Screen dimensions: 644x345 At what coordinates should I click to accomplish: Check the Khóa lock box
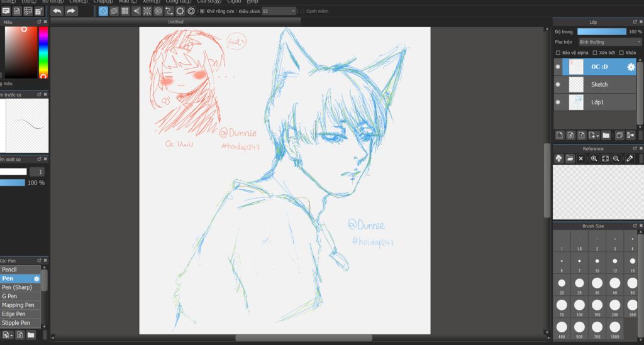621,53
